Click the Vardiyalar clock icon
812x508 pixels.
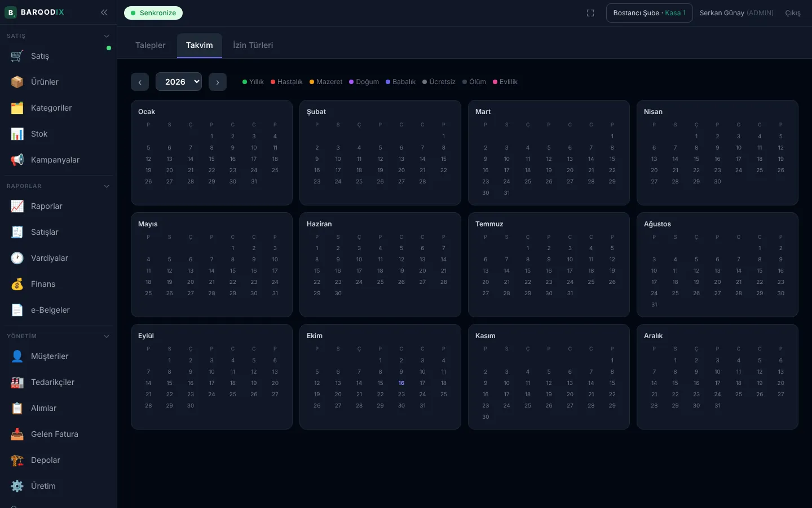[17, 258]
